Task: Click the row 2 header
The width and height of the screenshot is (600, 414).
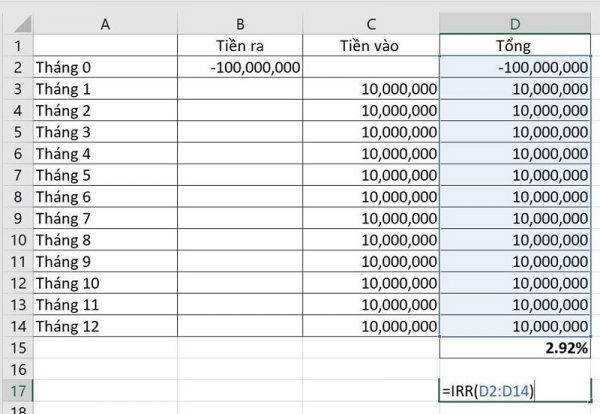Action: (16, 67)
